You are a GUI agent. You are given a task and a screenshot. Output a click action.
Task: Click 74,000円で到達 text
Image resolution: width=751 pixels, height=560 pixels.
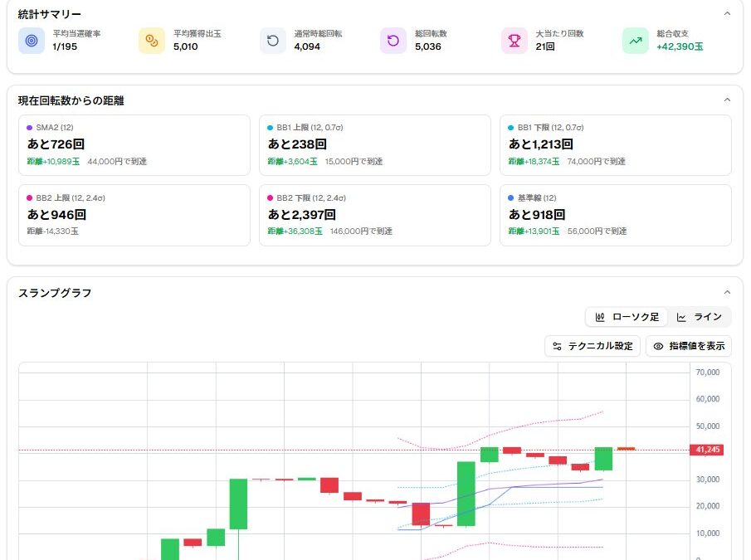(x=597, y=162)
